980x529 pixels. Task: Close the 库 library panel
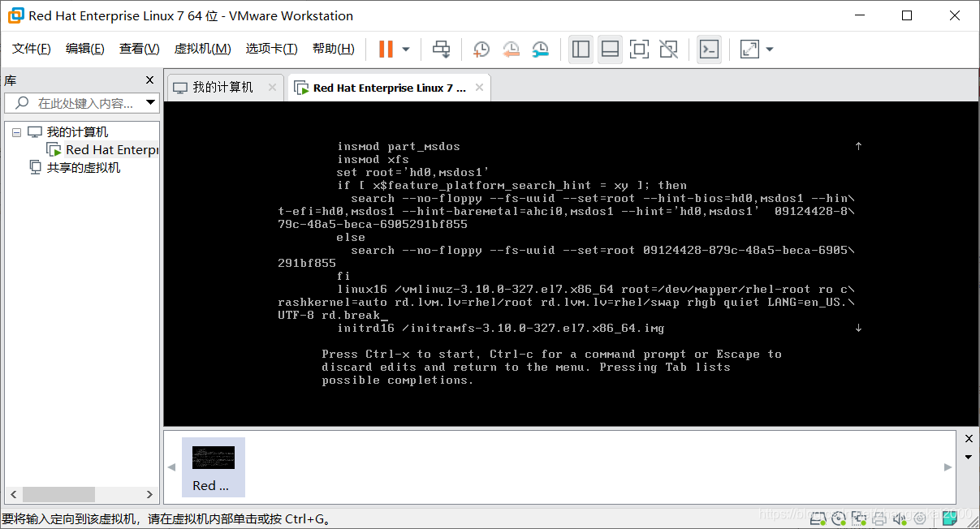[x=149, y=80]
